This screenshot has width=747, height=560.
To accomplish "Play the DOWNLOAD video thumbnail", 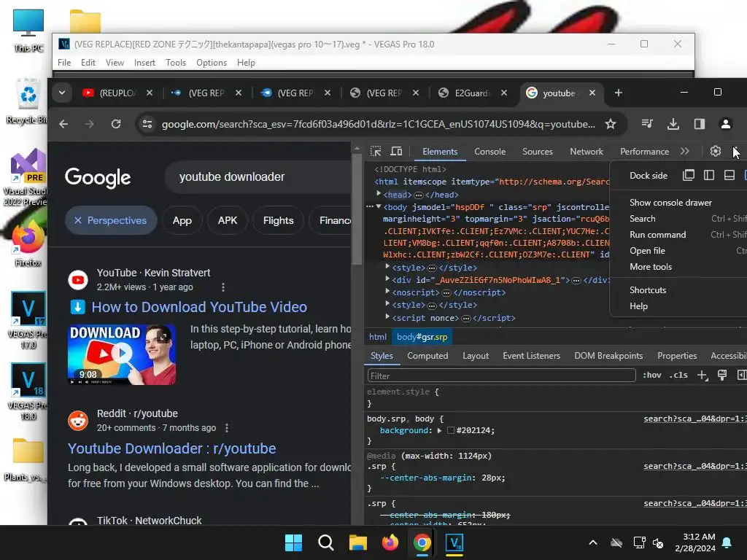I will coord(122,355).
